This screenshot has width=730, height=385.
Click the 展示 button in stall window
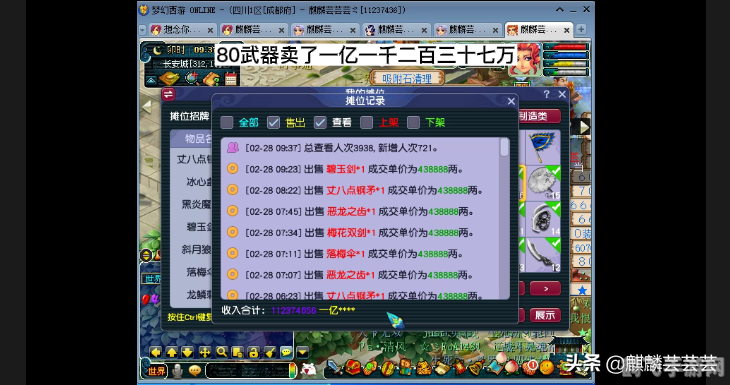(545, 315)
